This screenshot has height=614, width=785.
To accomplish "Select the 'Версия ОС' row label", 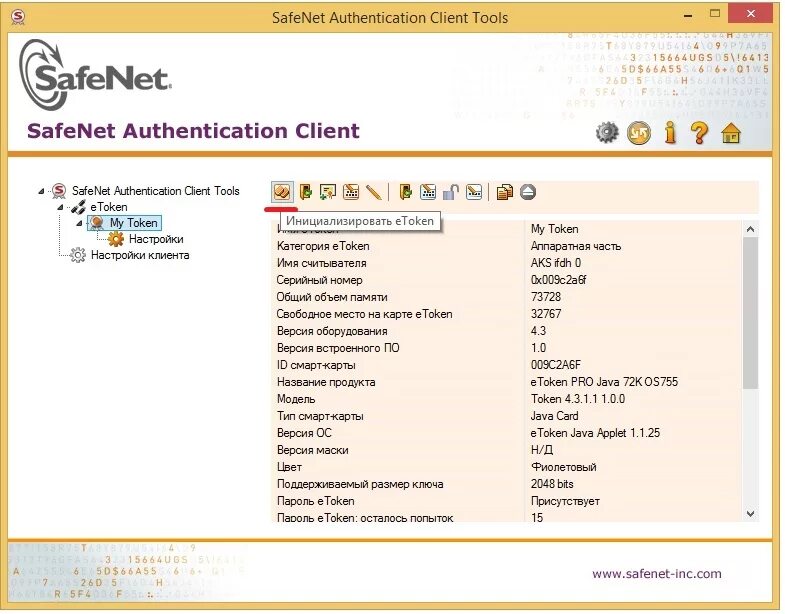I will click(x=304, y=433).
